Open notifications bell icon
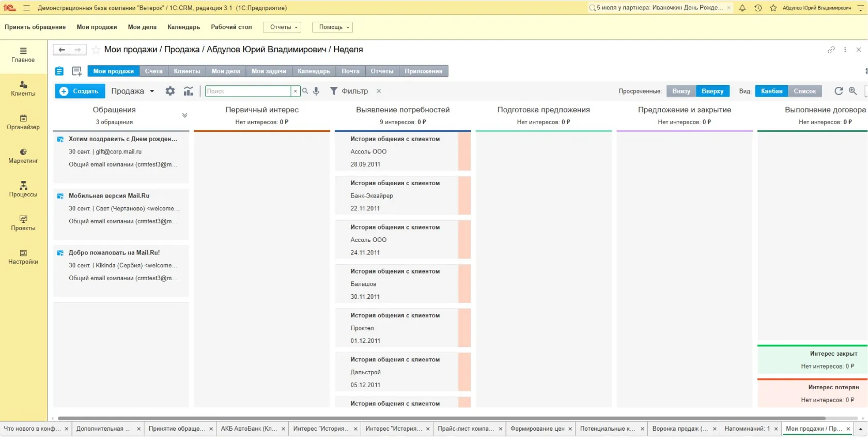This screenshot has height=442, width=868. (x=742, y=8)
